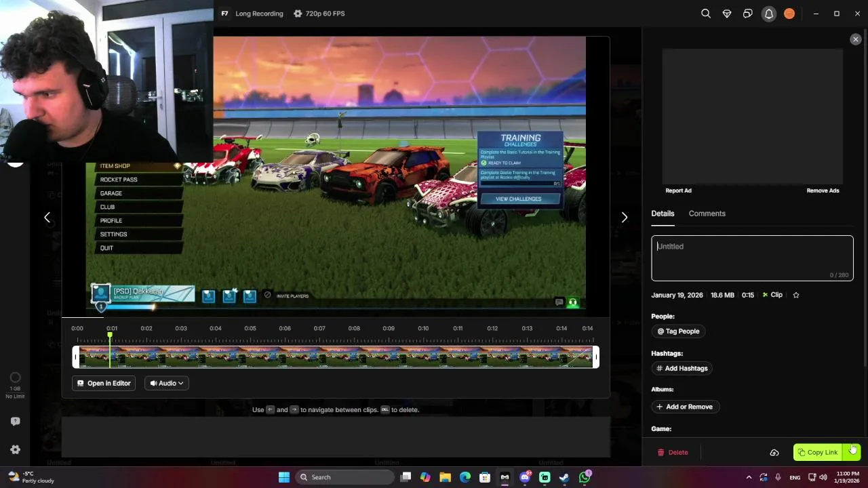
Task: Open WhatsApp from the taskbar
Action: click(585, 477)
